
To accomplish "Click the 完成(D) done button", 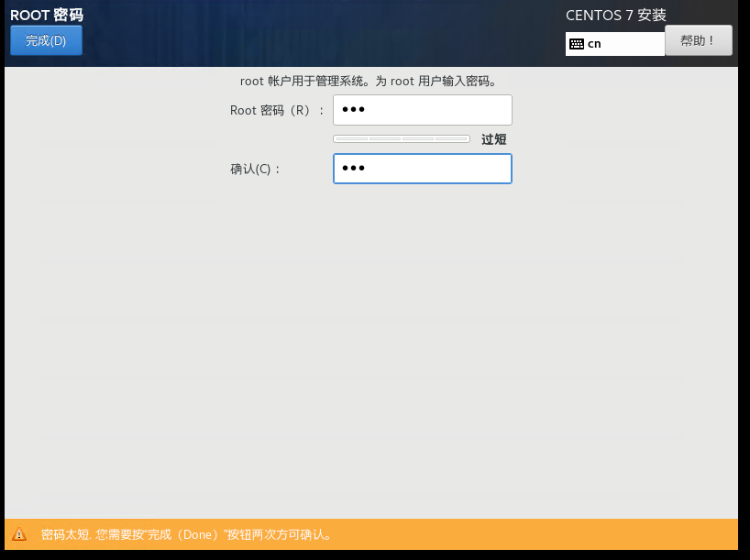I will [46, 40].
